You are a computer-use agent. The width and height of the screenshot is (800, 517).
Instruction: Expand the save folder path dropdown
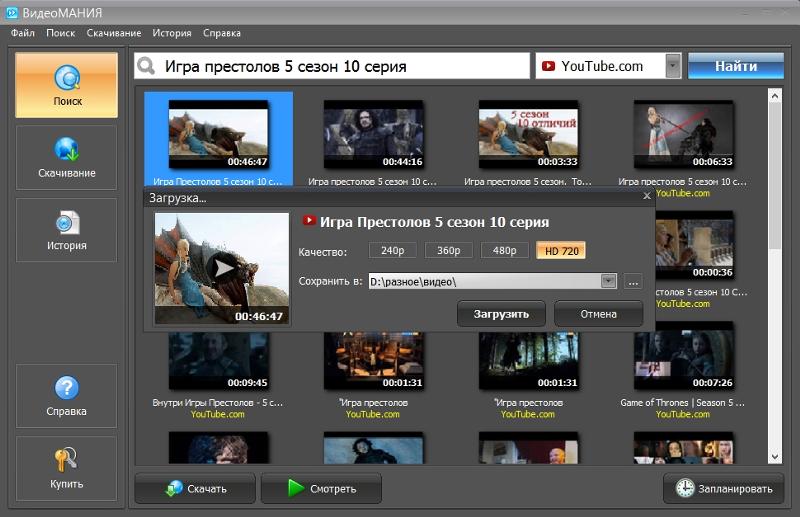click(x=608, y=281)
